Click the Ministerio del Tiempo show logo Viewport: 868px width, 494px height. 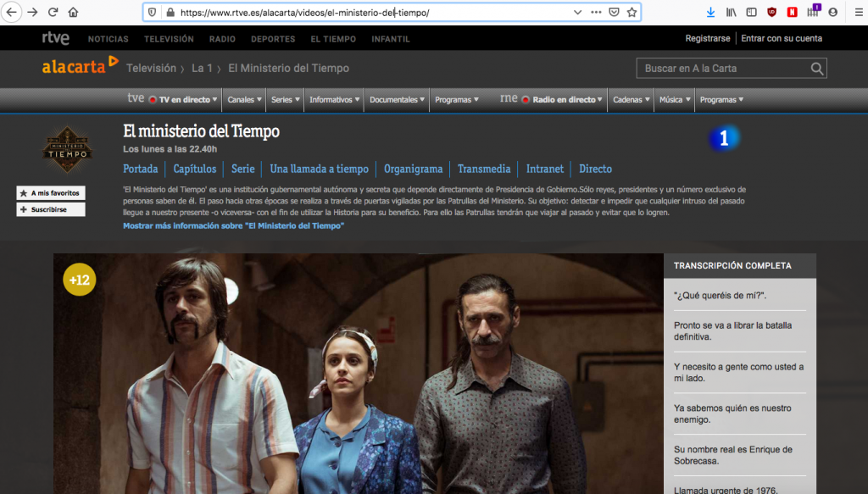tap(68, 150)
